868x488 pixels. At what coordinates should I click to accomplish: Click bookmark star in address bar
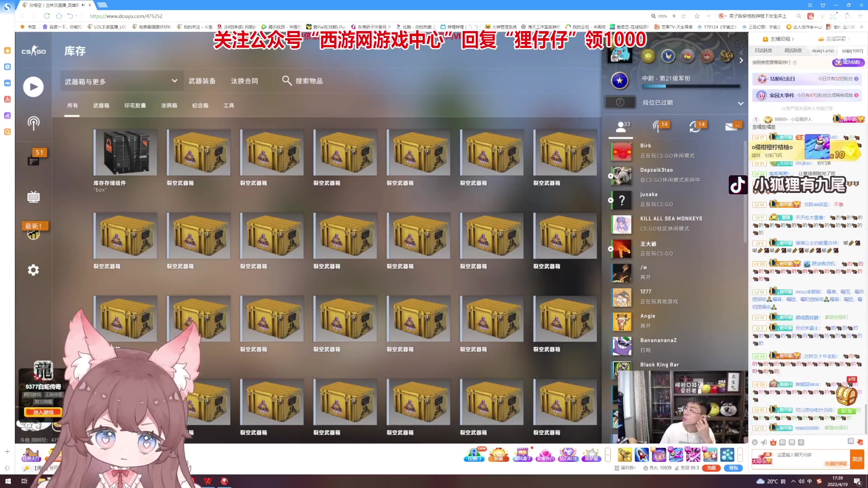[697, 16]
